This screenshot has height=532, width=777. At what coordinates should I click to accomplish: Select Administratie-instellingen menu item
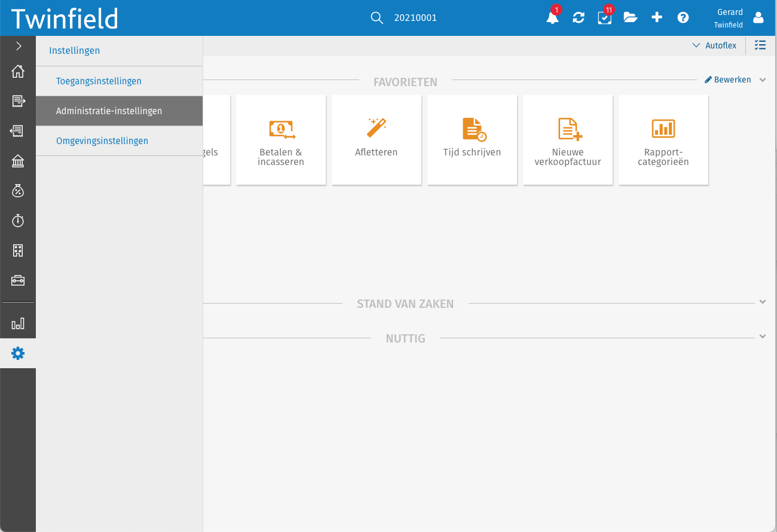pos(109,111)
